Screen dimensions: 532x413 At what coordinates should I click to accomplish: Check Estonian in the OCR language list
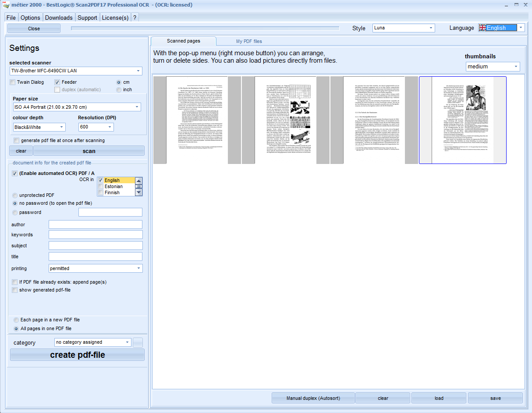click(101, 186)
